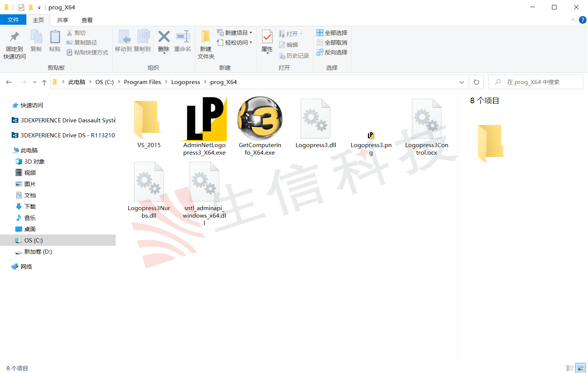
Task: Click Open (打开) in the ribbon
Action: pos(291,34)
